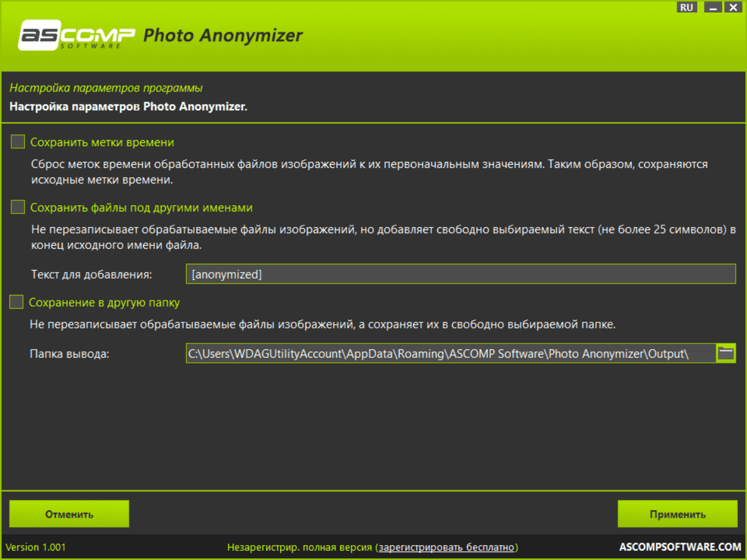The image size is (747, 560).
Task: Click the "Version 1.001" status text
Action: (35, 548)
